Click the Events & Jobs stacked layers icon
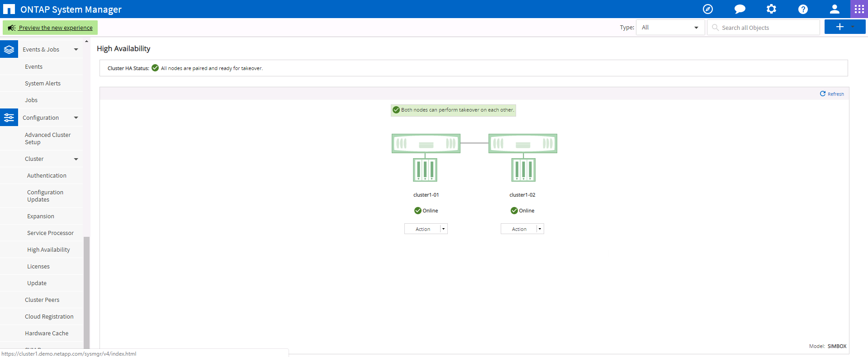 tap(9, 49)
